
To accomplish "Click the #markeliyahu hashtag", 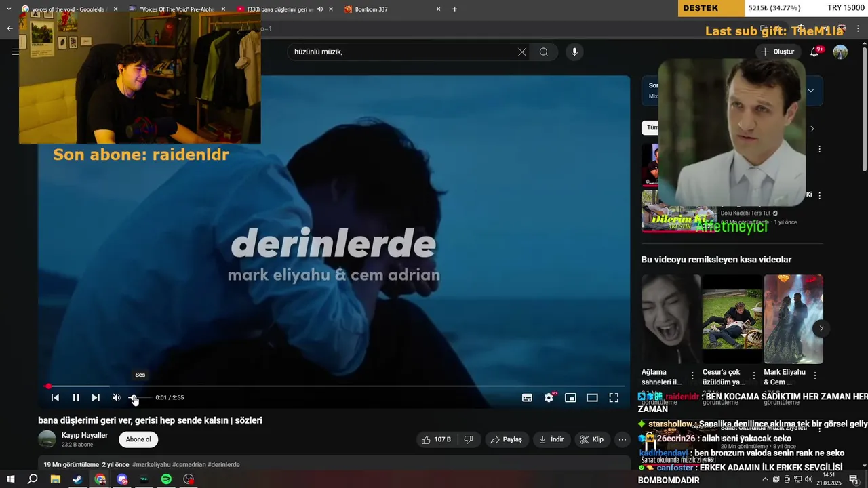I will [x=151, y=464].
